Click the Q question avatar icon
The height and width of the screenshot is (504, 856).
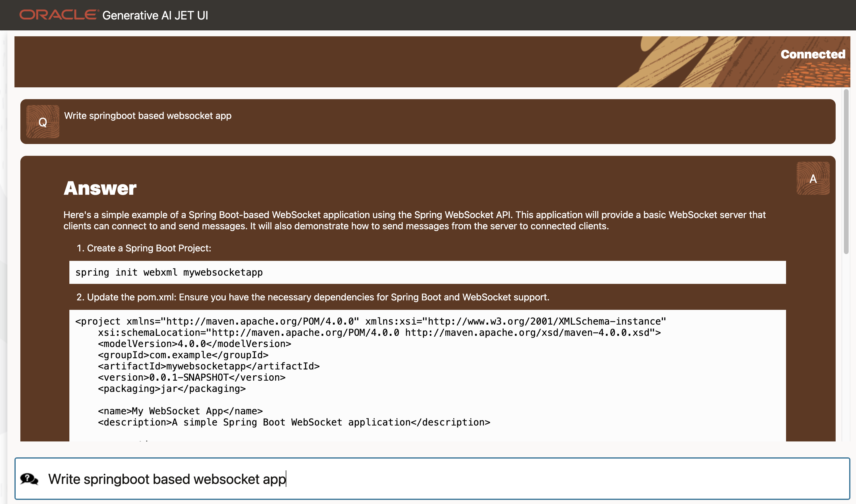(x=43, y=122)
